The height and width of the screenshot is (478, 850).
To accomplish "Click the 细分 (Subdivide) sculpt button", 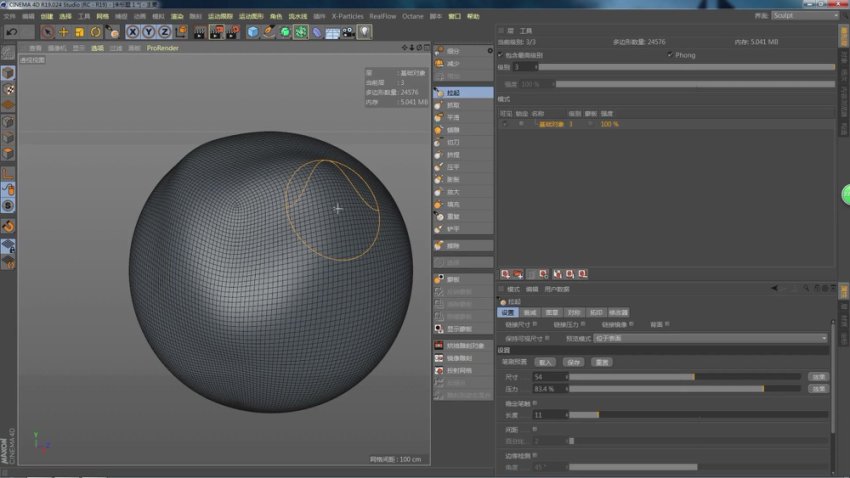I will point(455,51).
